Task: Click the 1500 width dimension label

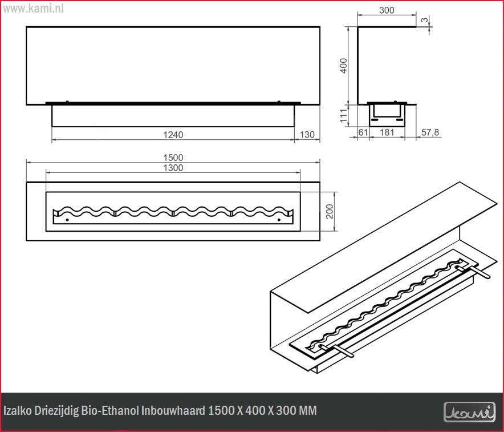Action: tap(173, 158)
